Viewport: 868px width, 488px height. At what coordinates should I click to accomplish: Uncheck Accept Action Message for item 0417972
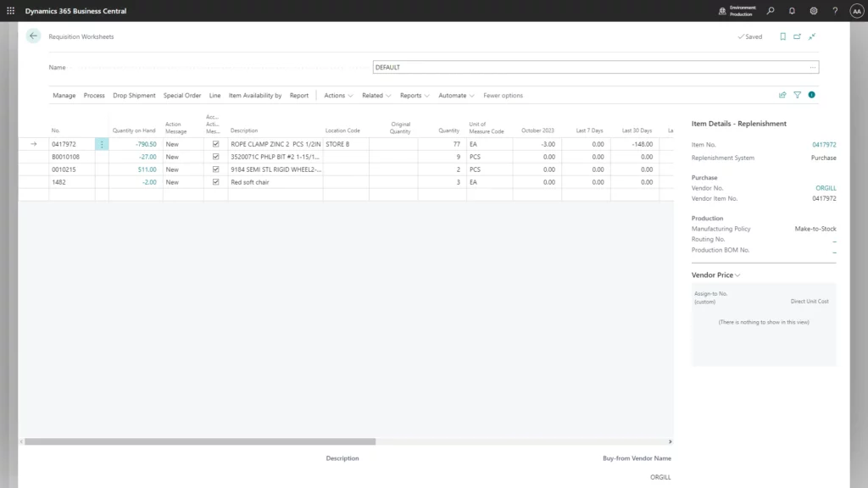(x=215, y=144)
